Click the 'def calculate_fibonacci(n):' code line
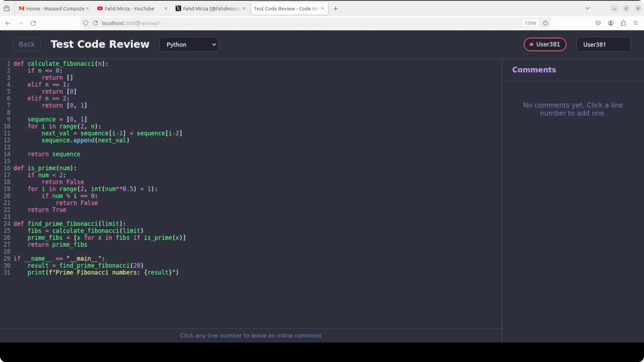 click(61, 64)
